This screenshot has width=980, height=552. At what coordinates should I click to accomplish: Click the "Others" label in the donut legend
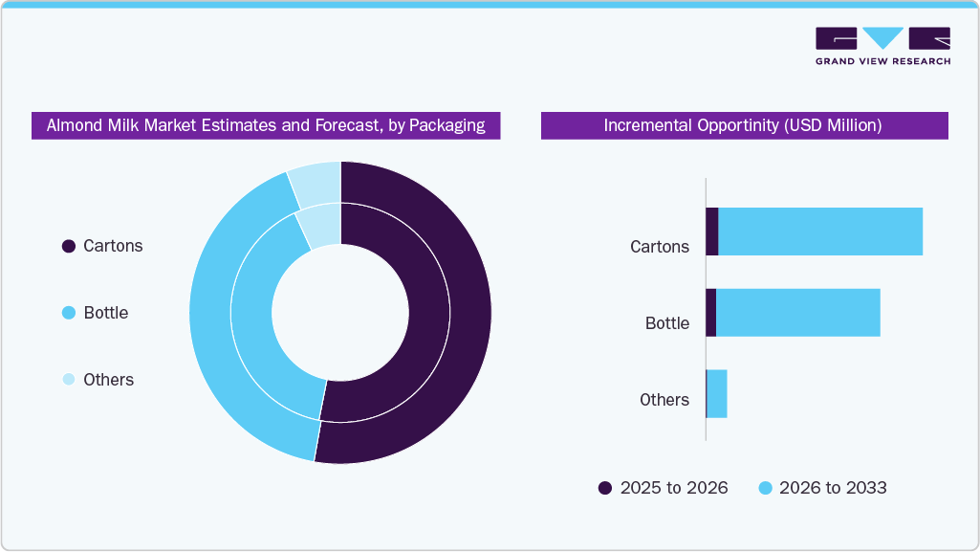[109, 380]
